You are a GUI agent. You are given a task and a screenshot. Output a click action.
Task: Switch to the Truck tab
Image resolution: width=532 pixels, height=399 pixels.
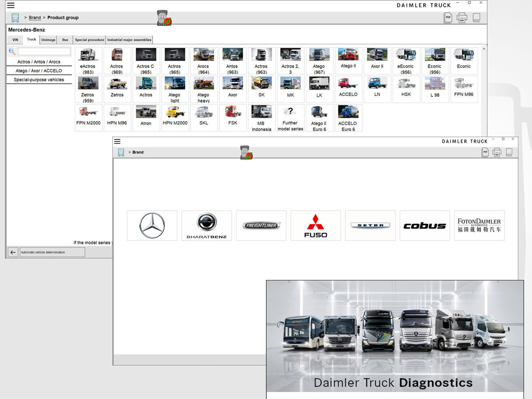(x=31, y=40)
